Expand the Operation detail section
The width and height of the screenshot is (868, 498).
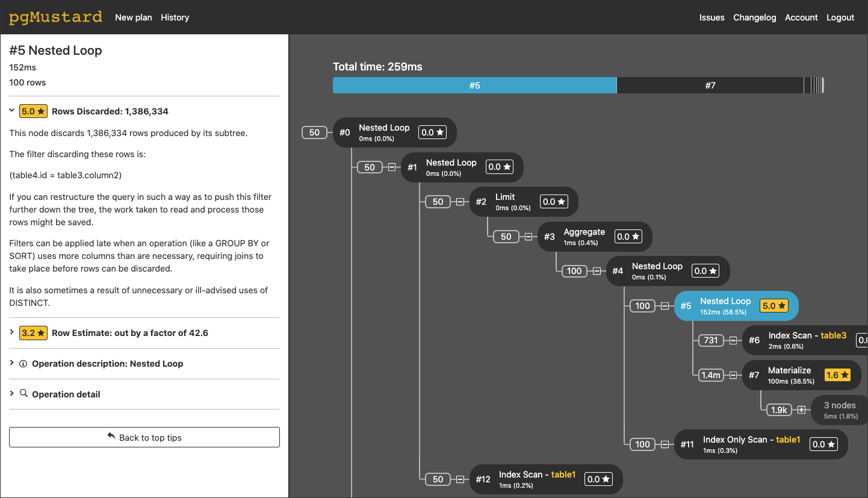coord(11,394)
